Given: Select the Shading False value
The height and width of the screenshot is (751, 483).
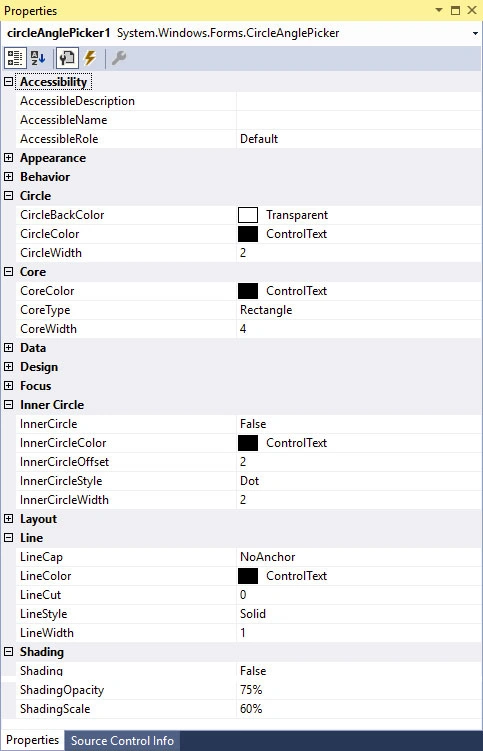Looking at the screenshot, I should coord(358,671).
